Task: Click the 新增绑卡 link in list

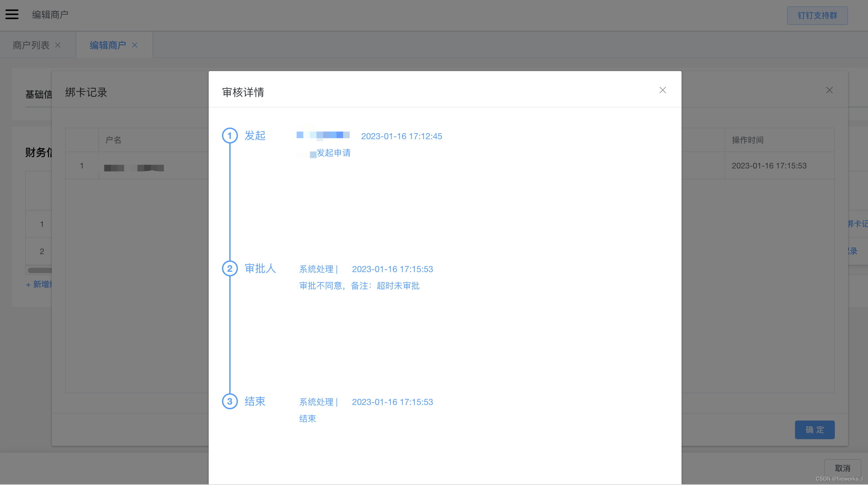Action: click(x=39, y=285)
